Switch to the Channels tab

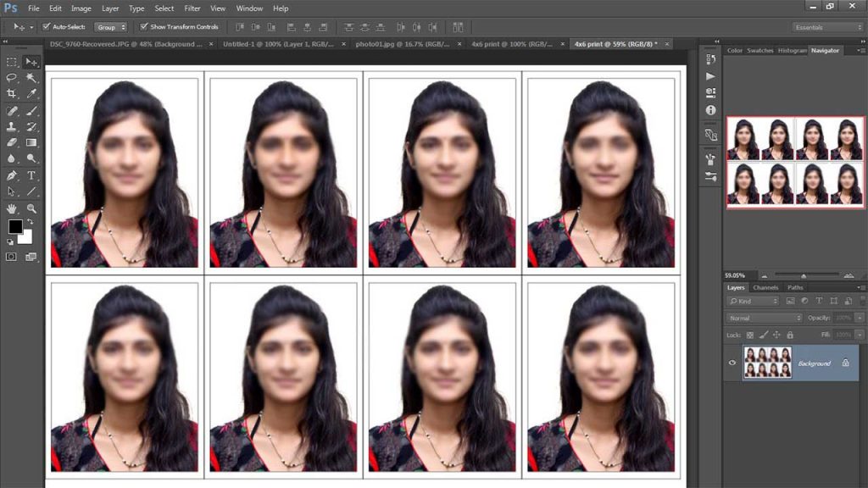click(x=765, y=288)
